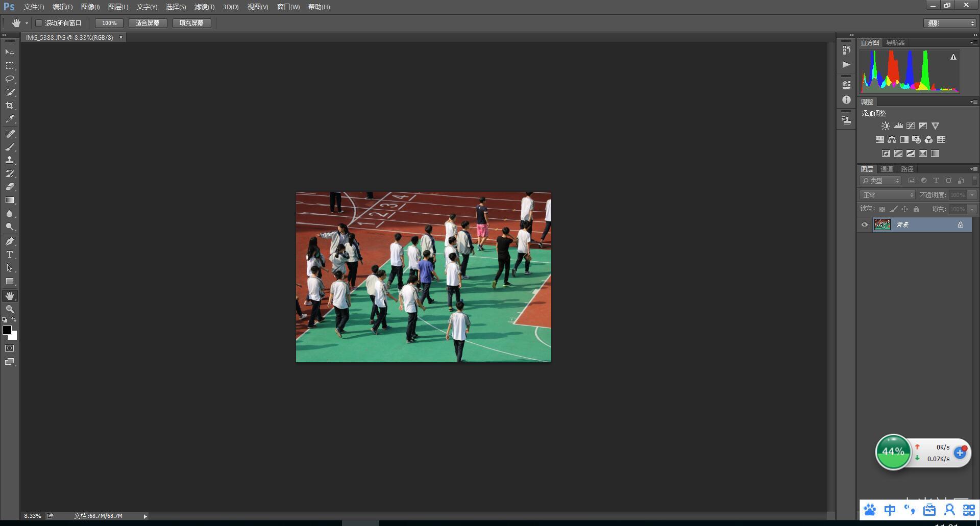980x526 pixels.
Task: Select the Crop tool
Action: [10, 106]
